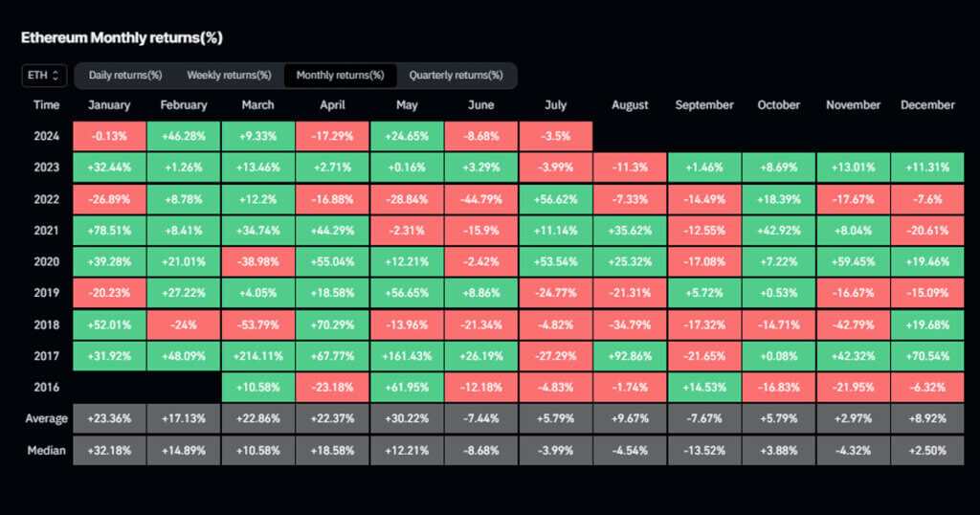Switch to Weekly returns(%) tab
The height and width of the screenshot is (515, 980).
point(229,75)
